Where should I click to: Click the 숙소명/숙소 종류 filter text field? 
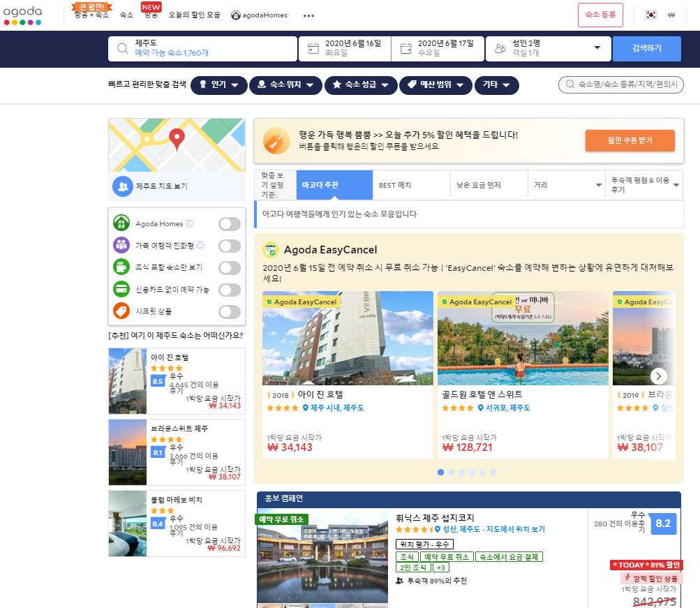click(x=621, y=84)
